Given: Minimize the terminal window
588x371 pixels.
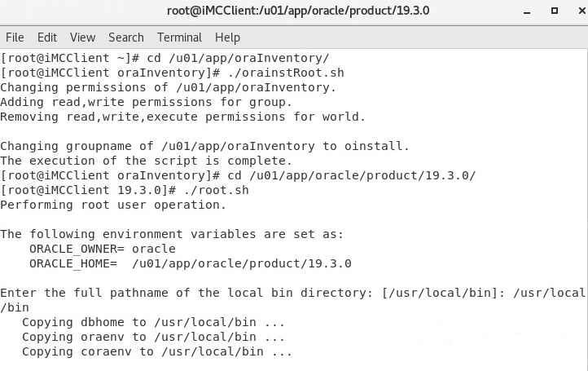Looking at the screenshot, I should [x=527, y=11].
